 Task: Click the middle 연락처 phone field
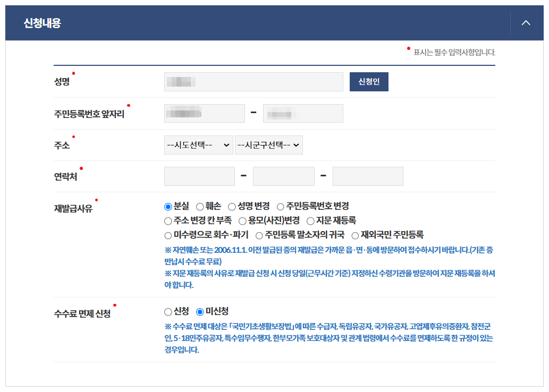284,176
